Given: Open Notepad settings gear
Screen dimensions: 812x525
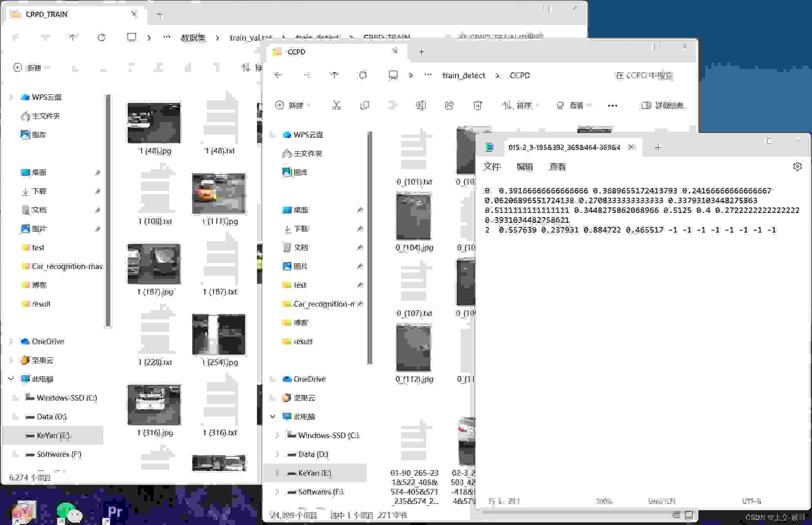Looking at the screenshot, I should (x=797, y=166).
